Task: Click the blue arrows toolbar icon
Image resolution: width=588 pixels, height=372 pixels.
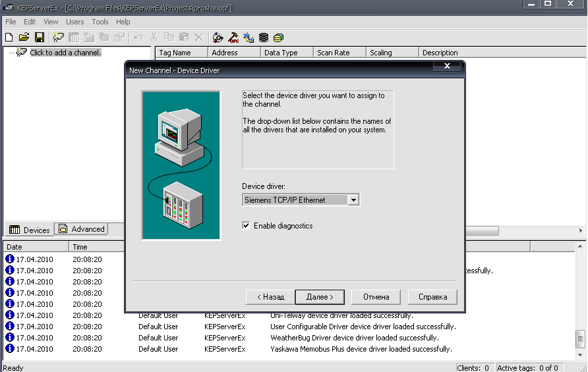Action: 249,38
